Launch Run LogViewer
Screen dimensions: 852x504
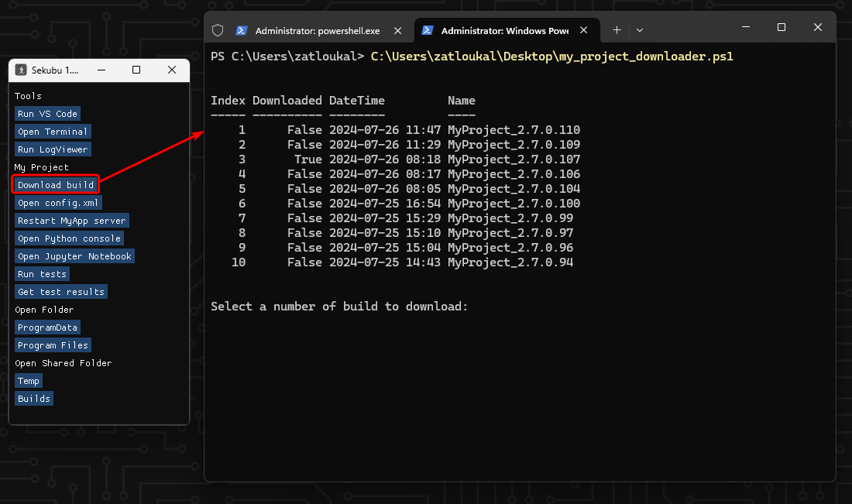pyautogui.click(x=53, y=149)
